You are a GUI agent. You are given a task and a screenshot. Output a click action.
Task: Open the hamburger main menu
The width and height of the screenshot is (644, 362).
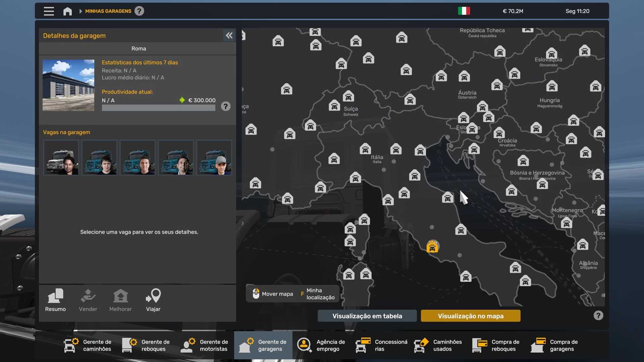[49, 11]
